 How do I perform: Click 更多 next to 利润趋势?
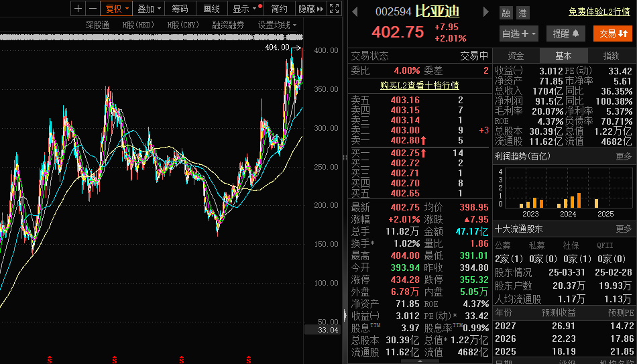[624, 156]
